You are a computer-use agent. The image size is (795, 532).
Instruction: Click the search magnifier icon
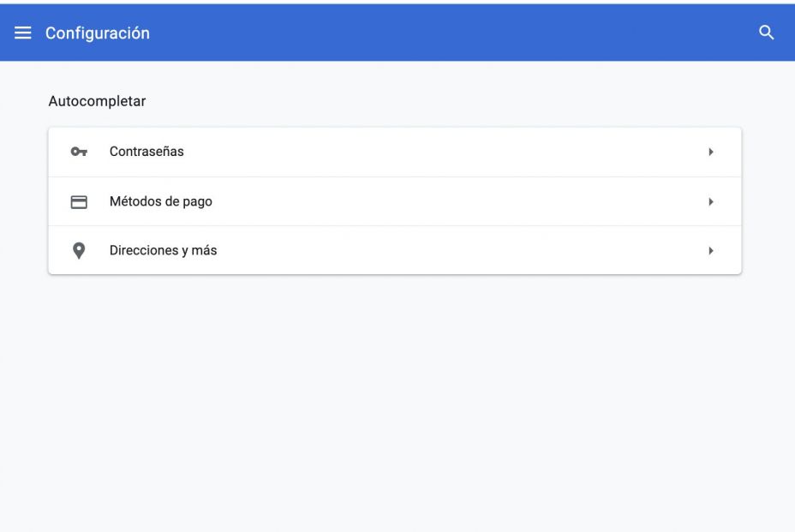point(767,33)
